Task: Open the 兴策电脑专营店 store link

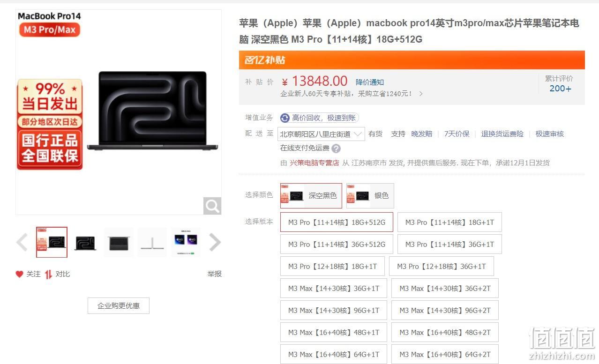Action: tap(314, 163)
